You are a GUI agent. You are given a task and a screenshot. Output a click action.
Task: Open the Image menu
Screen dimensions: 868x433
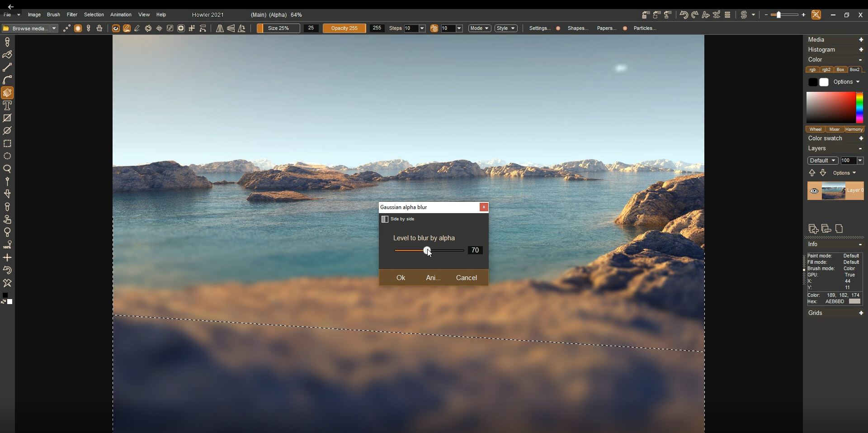click(x=34, y=15)
